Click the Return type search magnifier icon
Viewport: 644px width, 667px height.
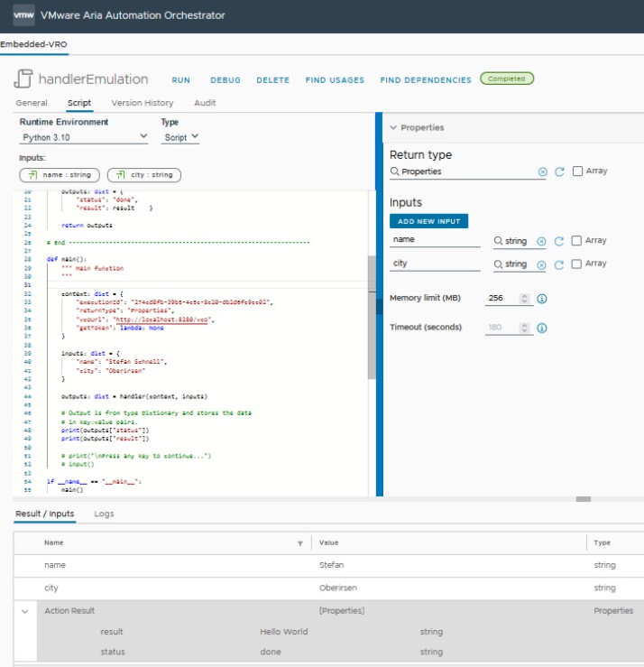(x=394, y=171)
